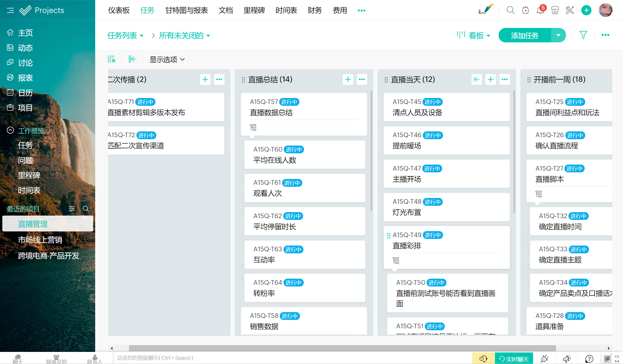Toggle subtasks on 直播彩排 card
Viewport: 623px width, 364px height.
coord(396,261)
